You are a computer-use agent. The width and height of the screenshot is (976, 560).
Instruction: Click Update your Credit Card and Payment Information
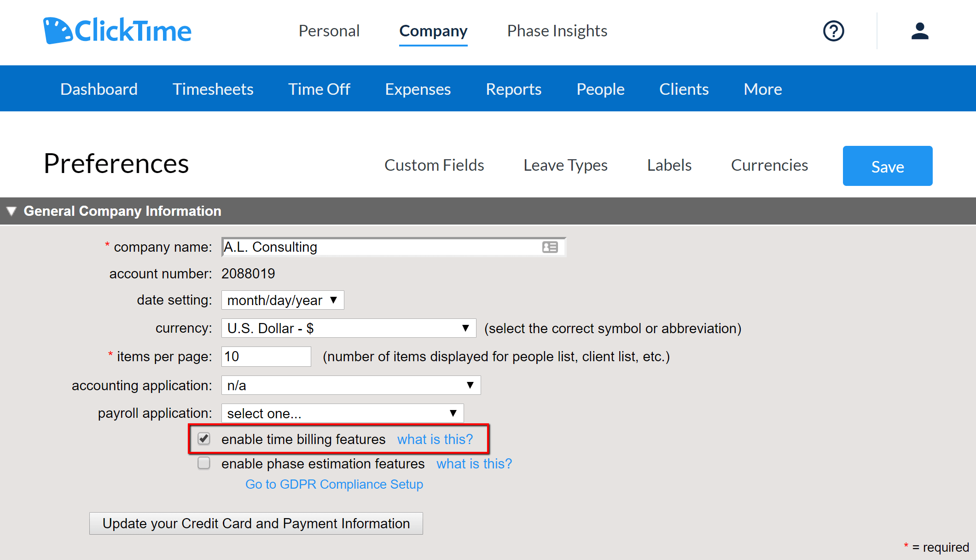256,523
